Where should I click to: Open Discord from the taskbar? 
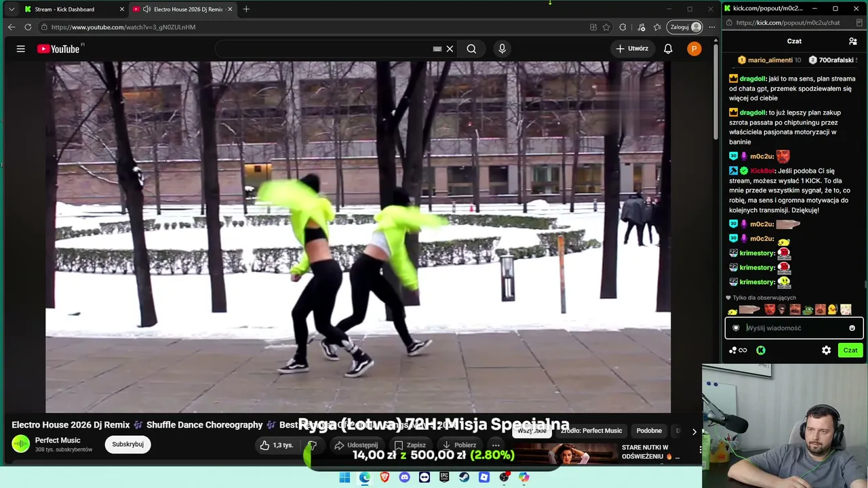coord(404,477)
